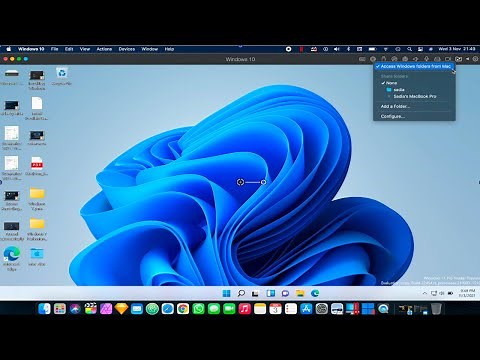
Task: Select the Microsoft Edge desktop shortcut
Action: click(12, 259)
